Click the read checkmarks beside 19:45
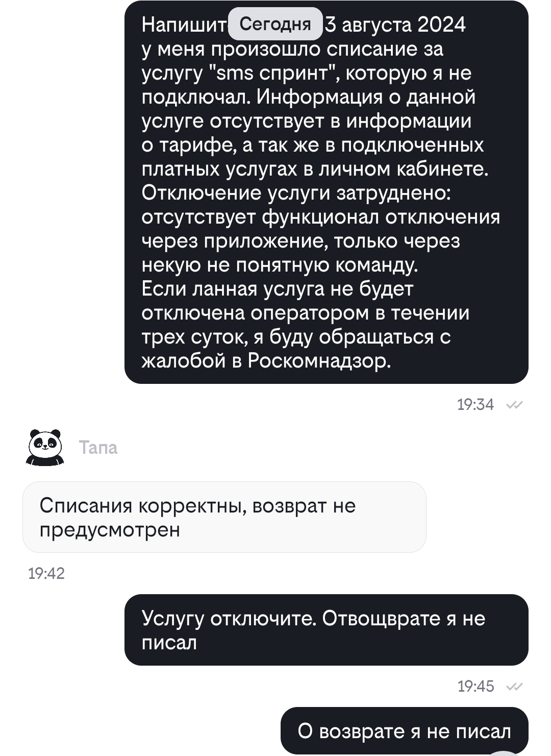The image size is (551, 756). 515,686
